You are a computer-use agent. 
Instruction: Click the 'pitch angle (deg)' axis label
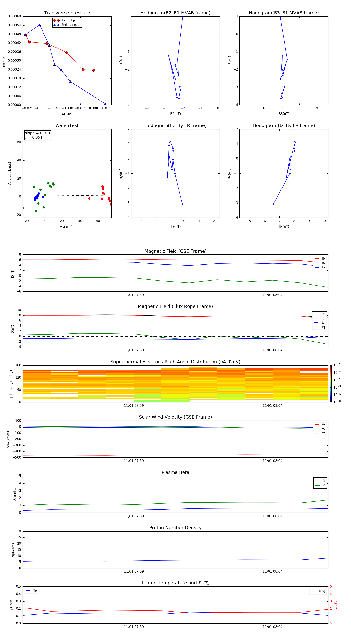(x=11, y=384)
